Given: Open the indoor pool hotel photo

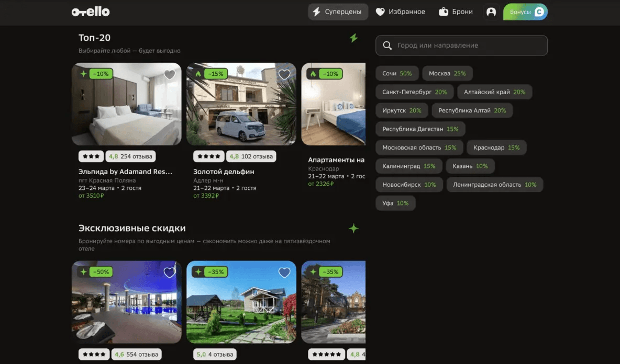Looking at the screenshot, I should [127, 302].
